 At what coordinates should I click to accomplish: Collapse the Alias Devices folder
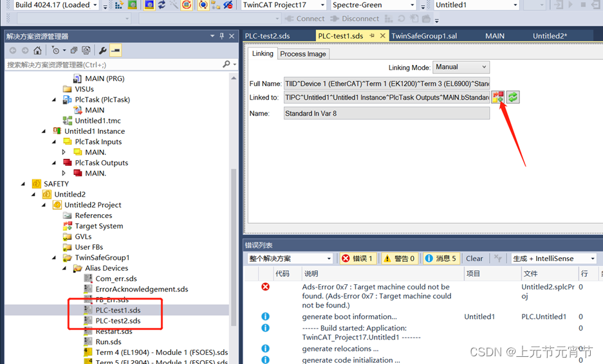coord(64,268)
